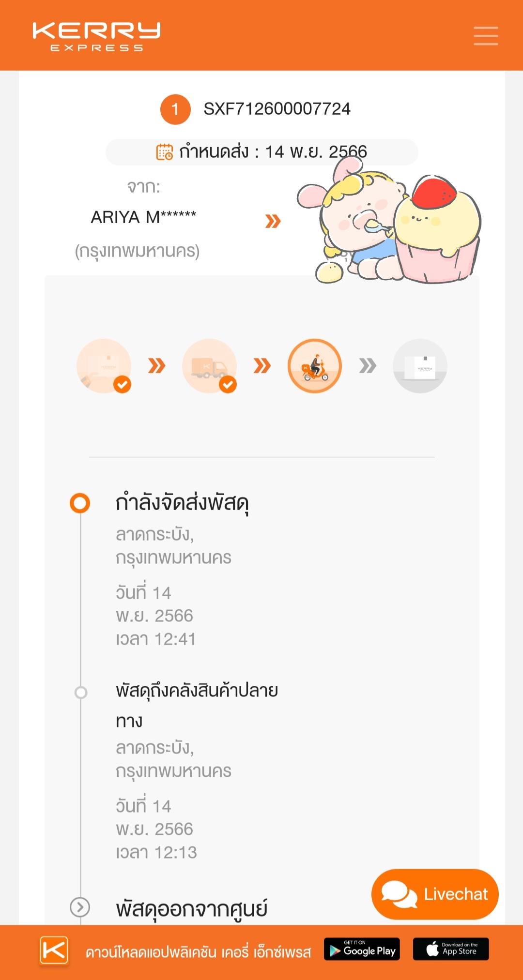Open the App Store download badge
Screen dimensions: 523x980
[451, 949]
